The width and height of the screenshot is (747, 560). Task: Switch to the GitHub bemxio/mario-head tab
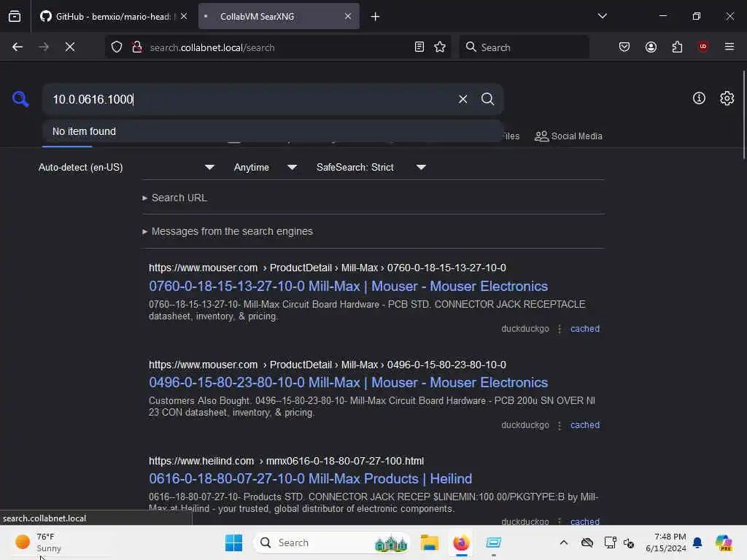coord(113,16)
